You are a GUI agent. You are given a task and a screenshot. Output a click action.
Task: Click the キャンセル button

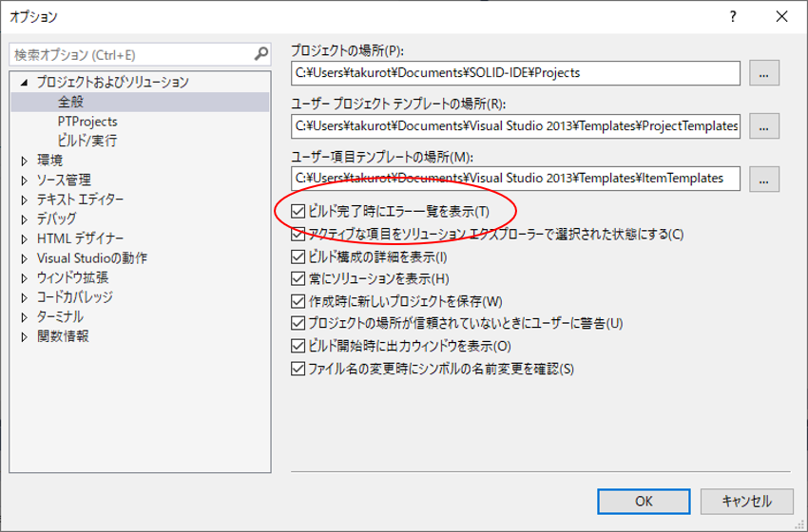pos(746,501)
